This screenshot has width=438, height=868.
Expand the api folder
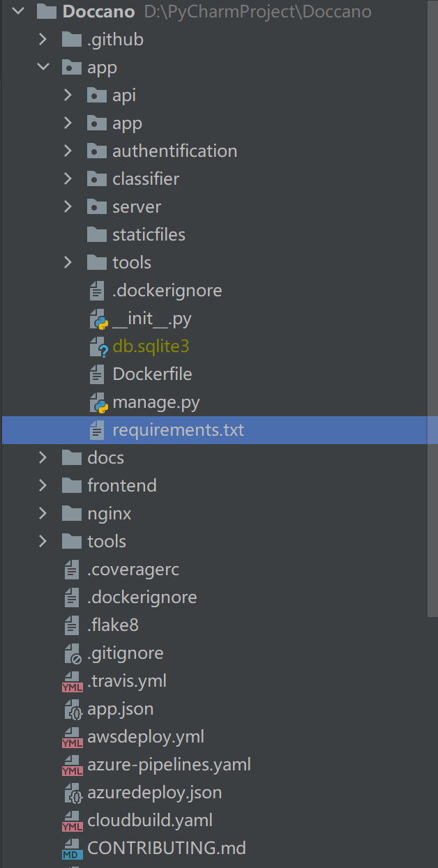click(68, 96)
